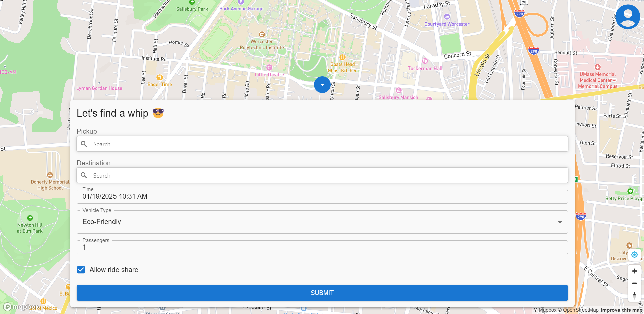
Task: Open the Eco-Friendly vehicle type selector
Action: tap(322, 222)
